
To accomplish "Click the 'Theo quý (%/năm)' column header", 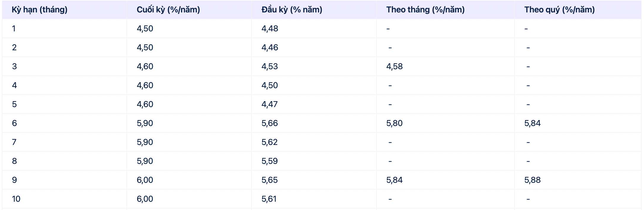I will [559, 10].
